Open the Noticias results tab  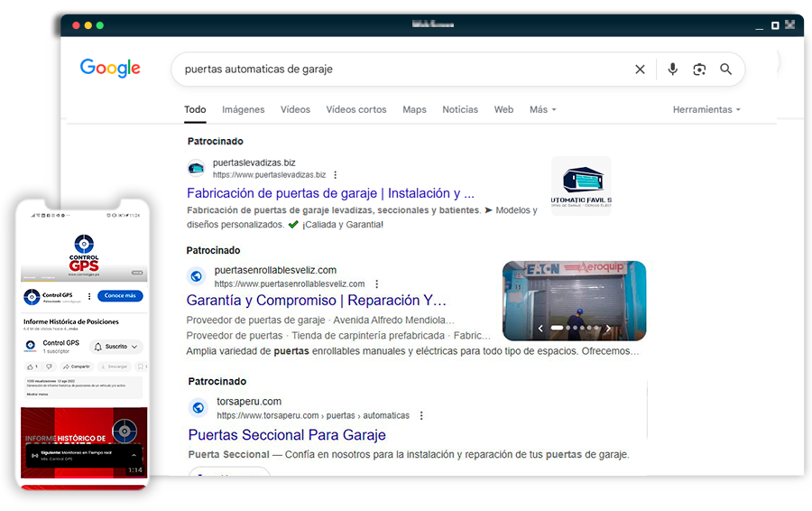(460, 110)
